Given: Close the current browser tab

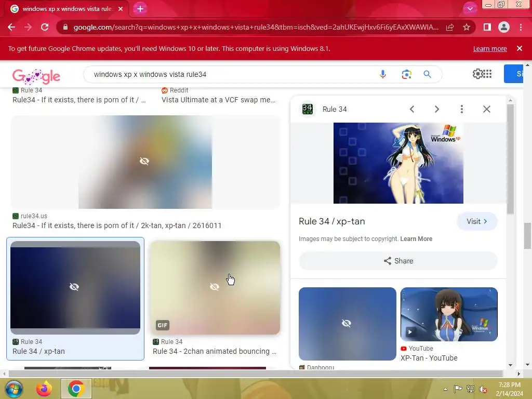Looking at the screenshot, I should (x=121, y=9).
